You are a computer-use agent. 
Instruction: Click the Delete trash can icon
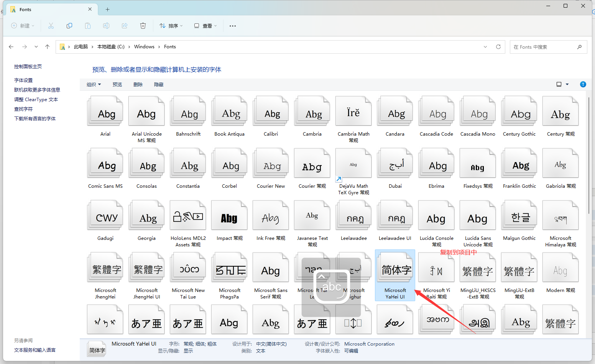(143, 26)
